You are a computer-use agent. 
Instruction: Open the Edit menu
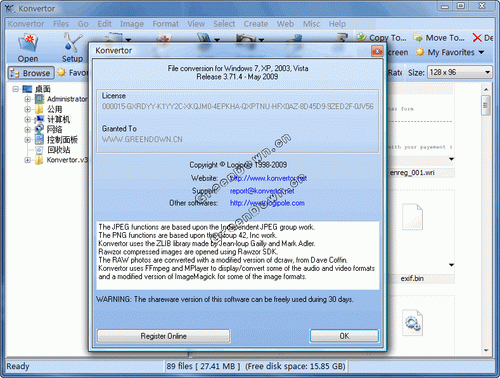point(104,24)
